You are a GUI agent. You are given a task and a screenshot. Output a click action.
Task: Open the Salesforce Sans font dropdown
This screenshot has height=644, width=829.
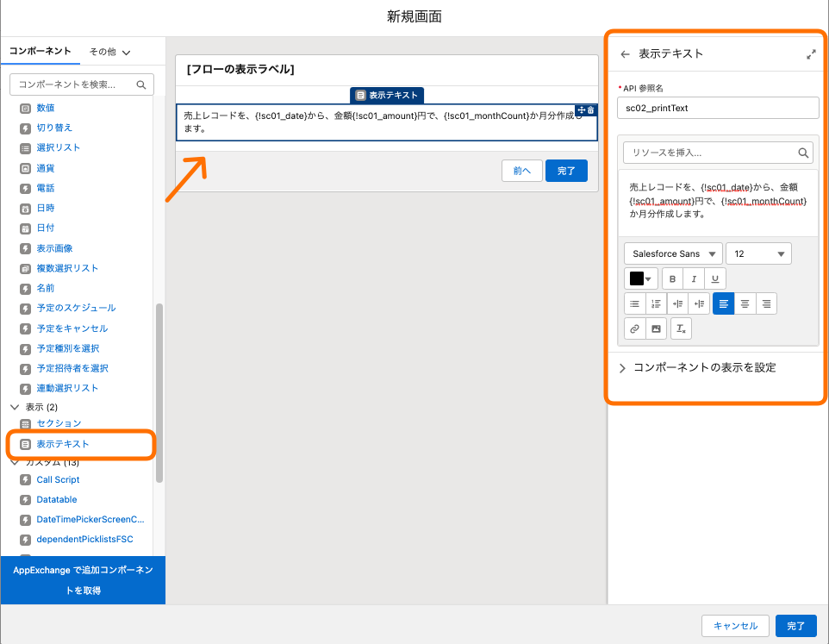click(673, 253)
